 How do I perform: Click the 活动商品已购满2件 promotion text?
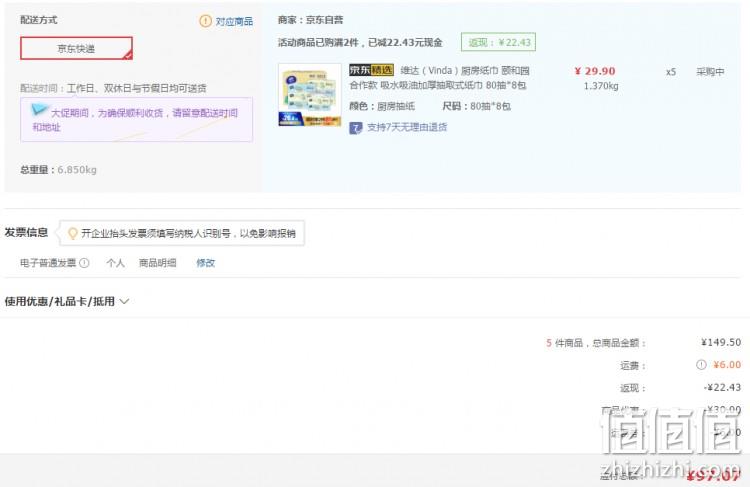coord(360,43)
